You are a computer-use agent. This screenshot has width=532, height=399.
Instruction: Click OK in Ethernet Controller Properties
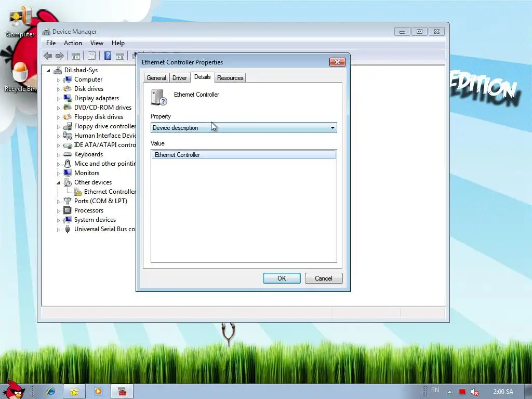tap(282, 278)
